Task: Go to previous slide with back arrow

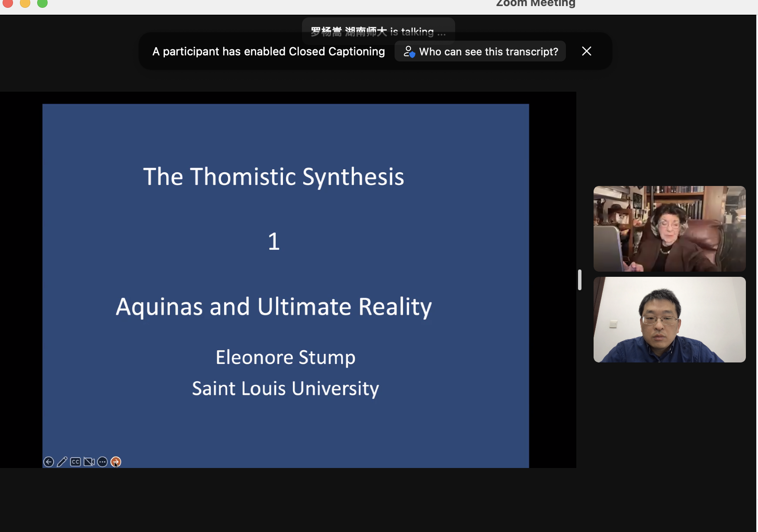Action: [49, 462]
